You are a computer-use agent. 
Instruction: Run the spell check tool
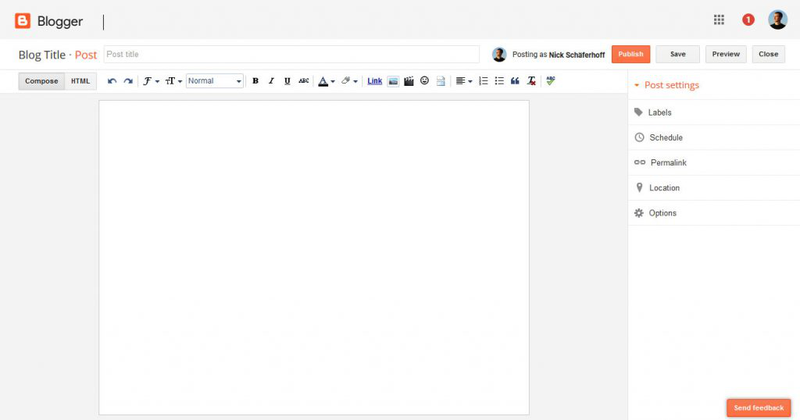tap(551, 81)
